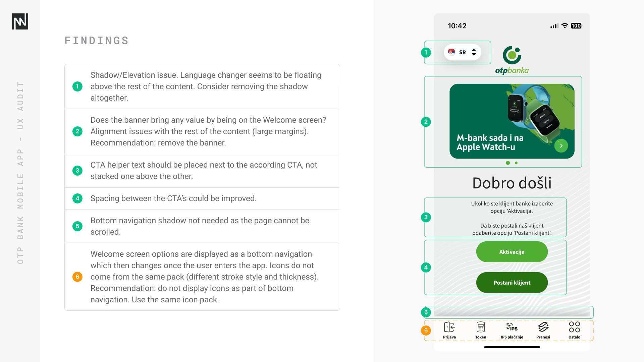The height and width of the screenshot is (362, 644).
Task: Open the Token icon in bottom navigation
Action: point(480,327)
